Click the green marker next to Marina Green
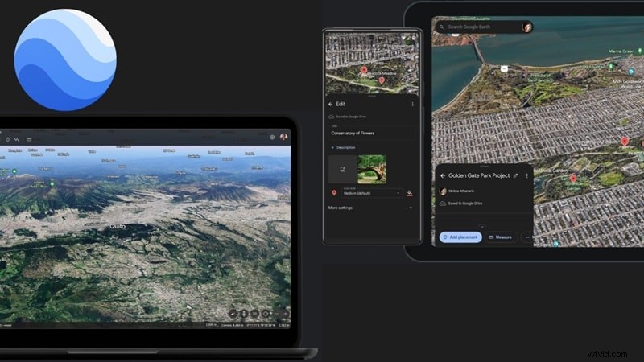Viewport: 644px width, 362px height. click(639, 51)
